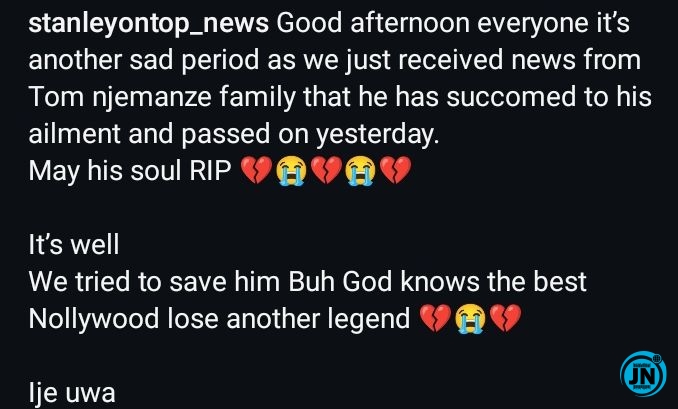Open the stanleyontop_news username link

tap(148, 23)
